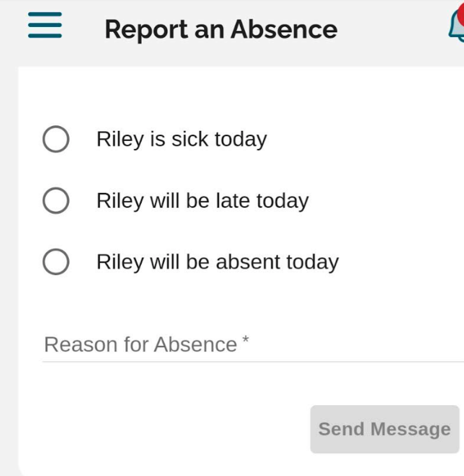Screen dimensions: 464x476
Task: Click the "Riley is sick today" label text
Action: 182,139
